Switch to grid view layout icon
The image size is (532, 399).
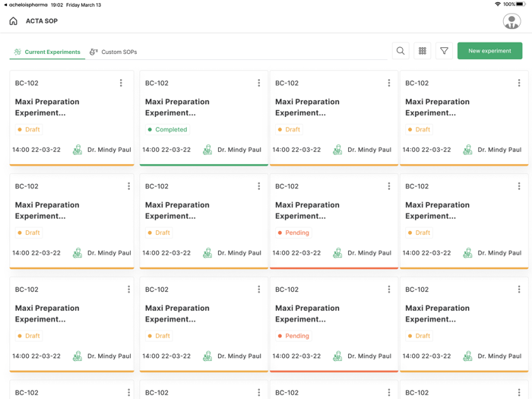click(x=423, y=51)
